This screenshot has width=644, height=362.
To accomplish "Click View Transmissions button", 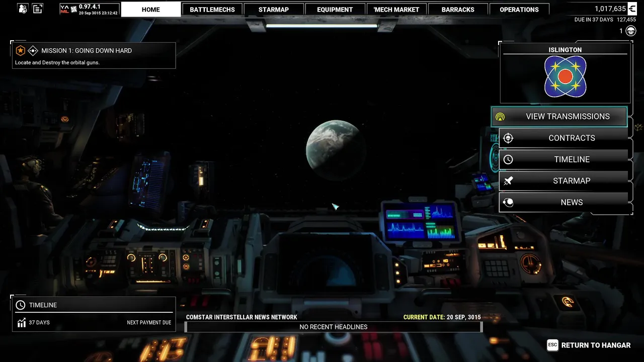I will coord(559,117).
